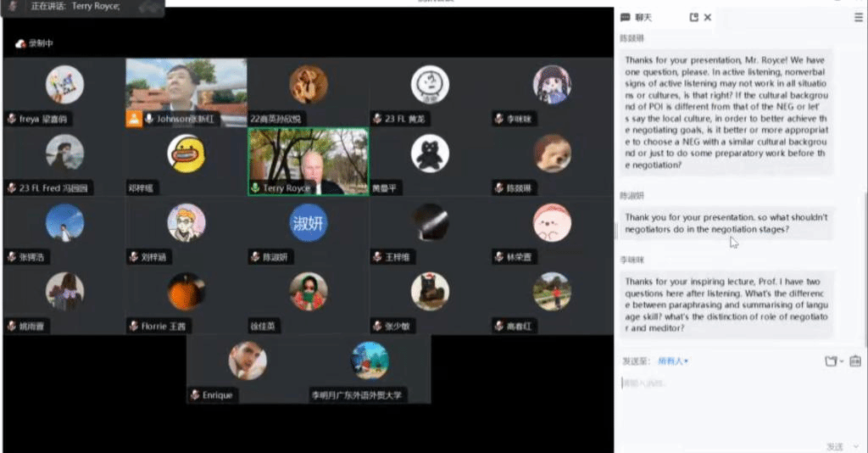Click the pop-out chat window icon
The image size is (868, 453).
coord(694,17)
